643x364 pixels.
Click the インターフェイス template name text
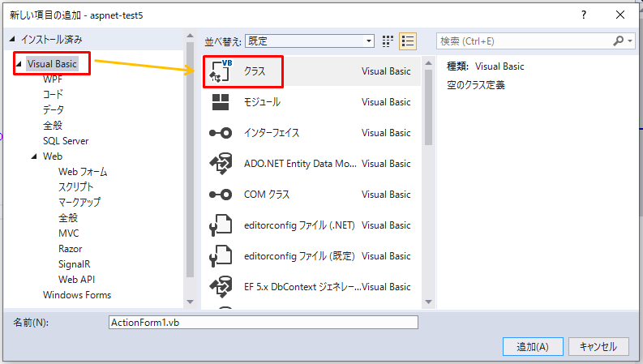coord(272,133)
